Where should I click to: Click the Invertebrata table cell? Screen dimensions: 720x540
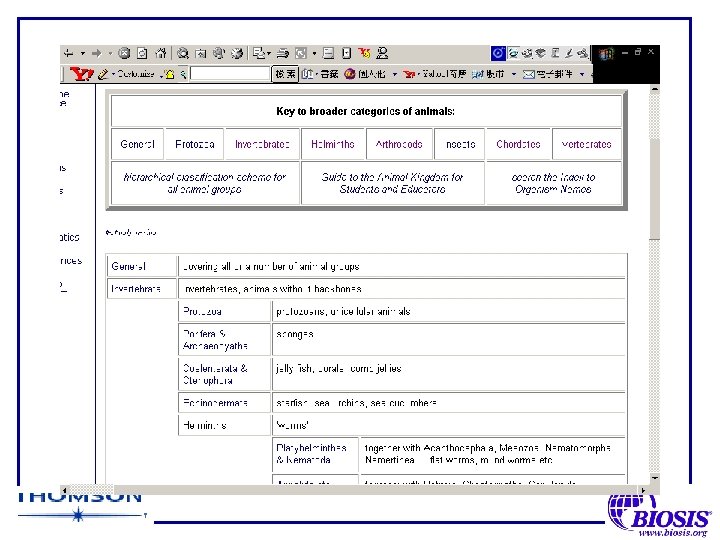[142, 289]
